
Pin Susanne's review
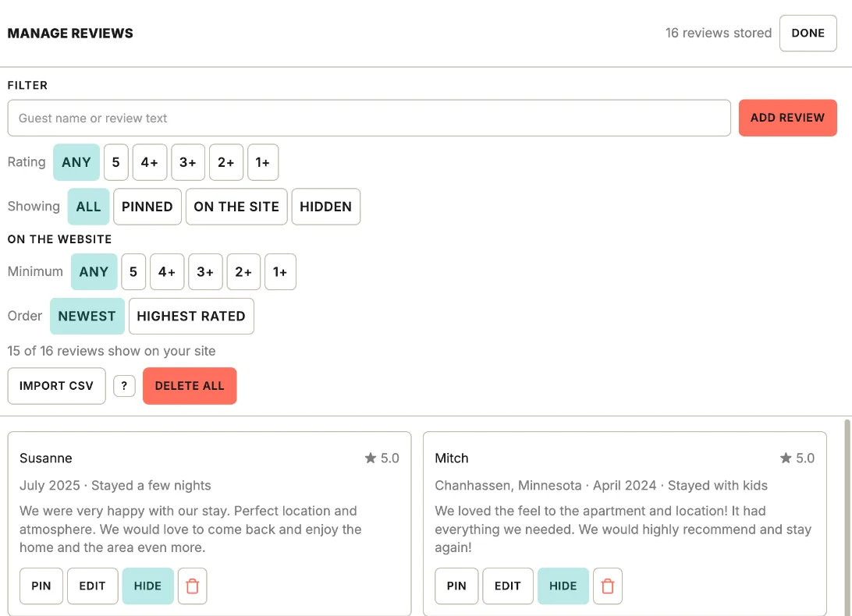[41, 586]
